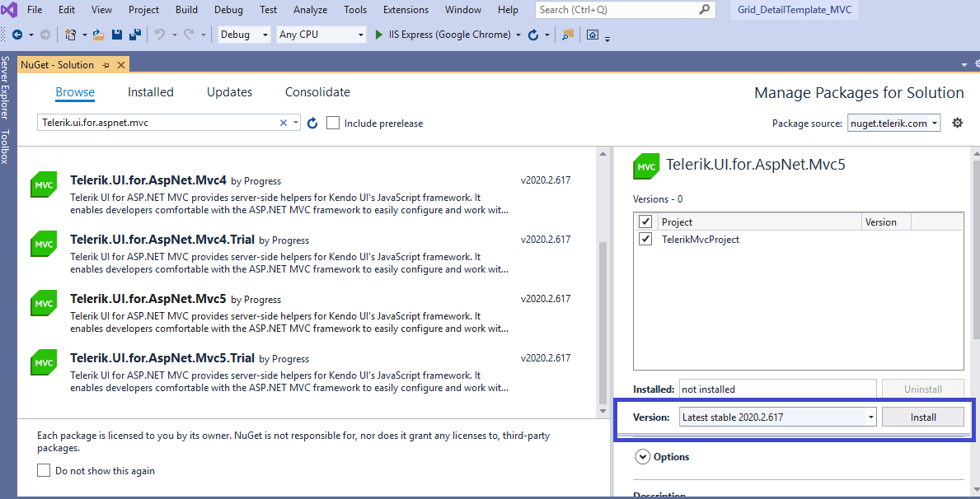
Task: Uncheck the TelerikMvcProject checkbox
Action: 645,239
